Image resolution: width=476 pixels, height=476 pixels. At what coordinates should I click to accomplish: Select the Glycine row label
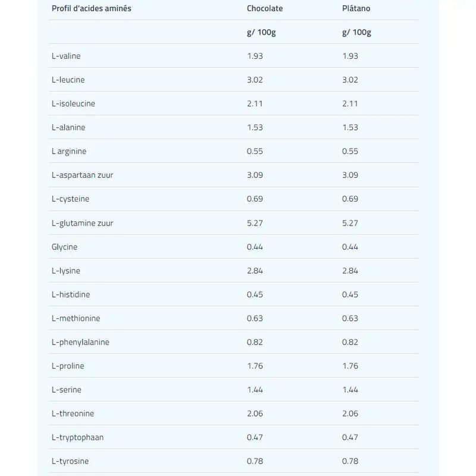[64, 247]
